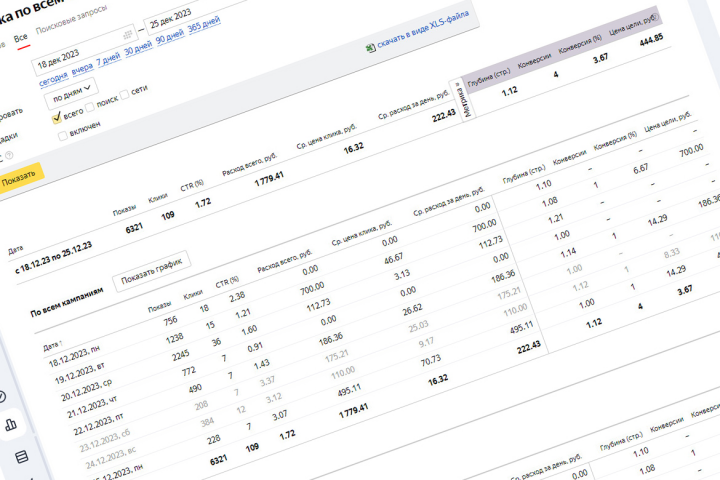The height and width of the screenshot is (480, 720).
Task: Click the Показать график button
Action: pyautogui.click(x=152, y=271)
